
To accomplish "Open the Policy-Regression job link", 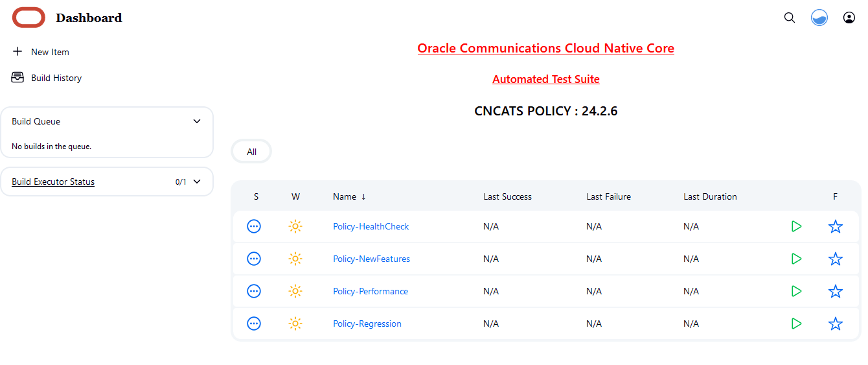I will (367, 324).
